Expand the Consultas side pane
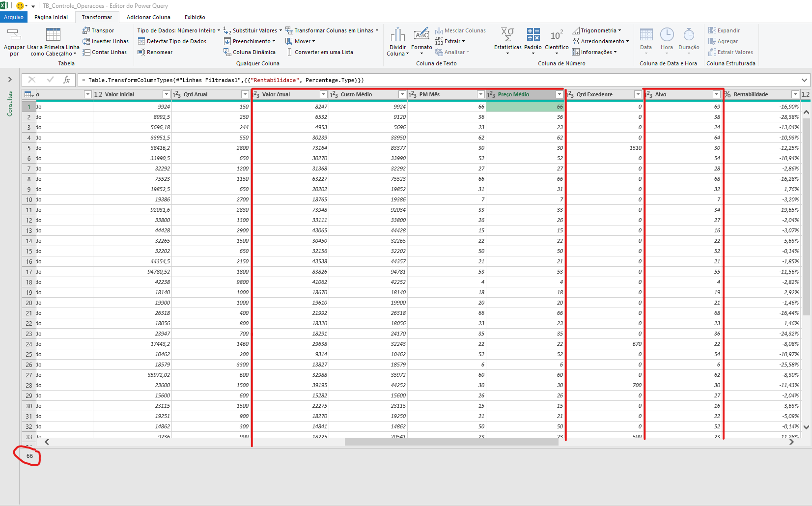Screen dimensions: 812x506 point(10,80)
